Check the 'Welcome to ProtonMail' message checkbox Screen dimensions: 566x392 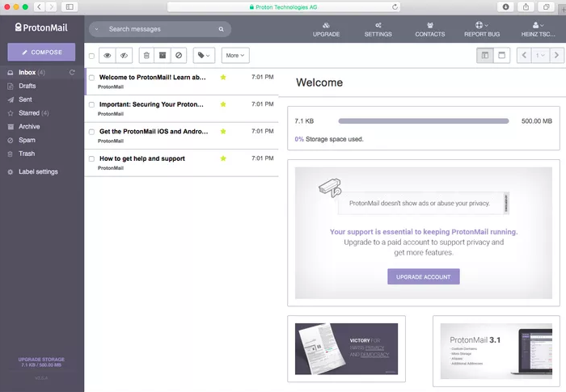click(92, 78)
